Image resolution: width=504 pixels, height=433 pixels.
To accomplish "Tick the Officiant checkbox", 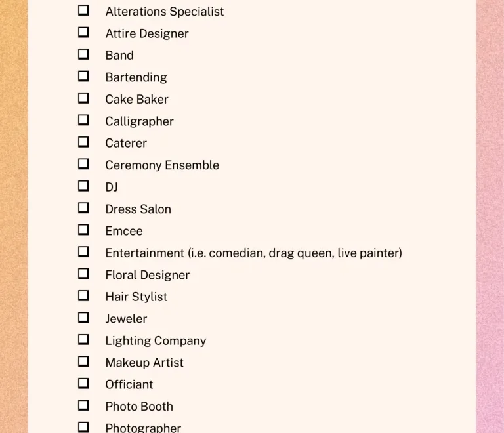I will click(x=83, y=383).
